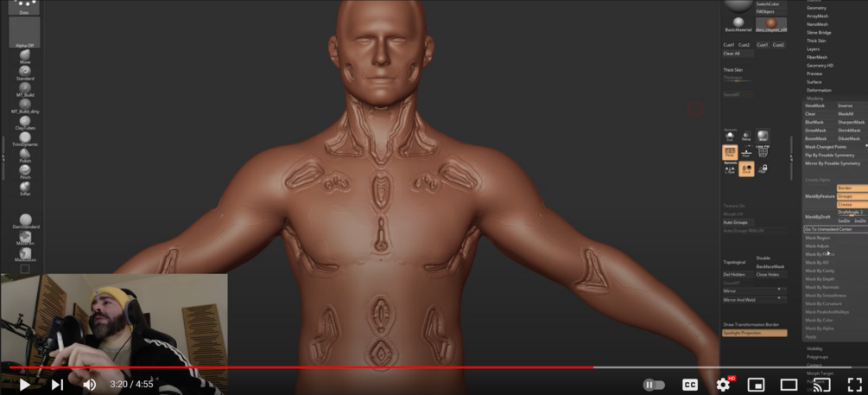Viewport: 868px width, 395px height.
Task: Click FillObject button
Action: coord(771,11)
